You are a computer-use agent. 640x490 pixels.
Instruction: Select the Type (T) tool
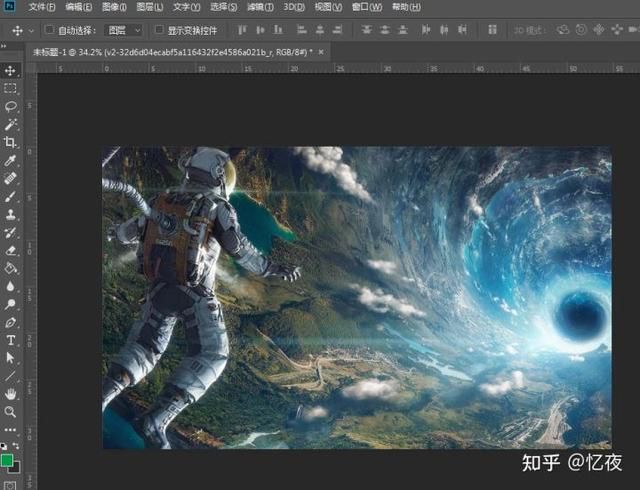(10, 340)
